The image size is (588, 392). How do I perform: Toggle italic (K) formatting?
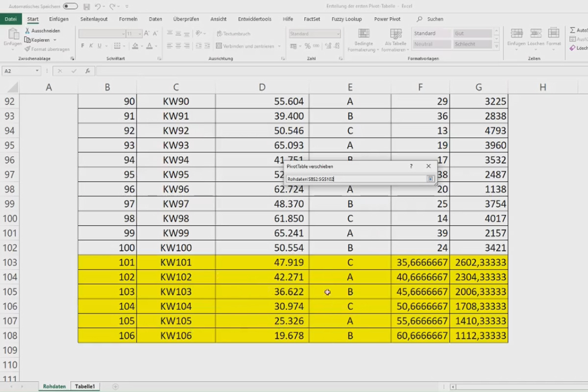click(x=91, y=46)
